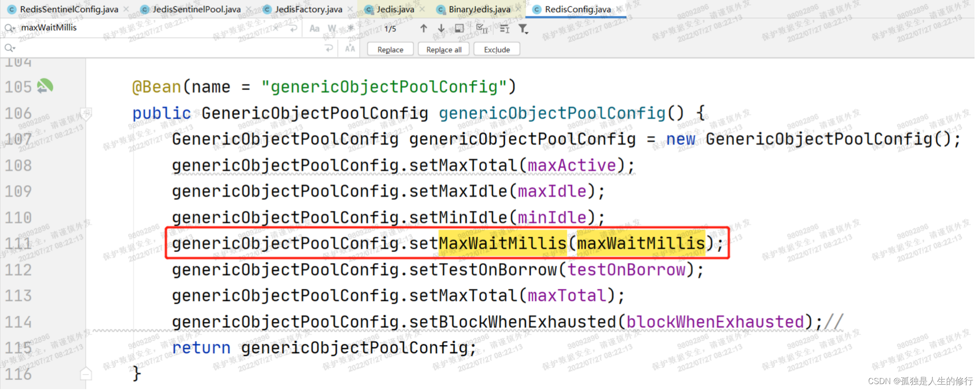Toggle Preserve Case option

pos(350,48)
